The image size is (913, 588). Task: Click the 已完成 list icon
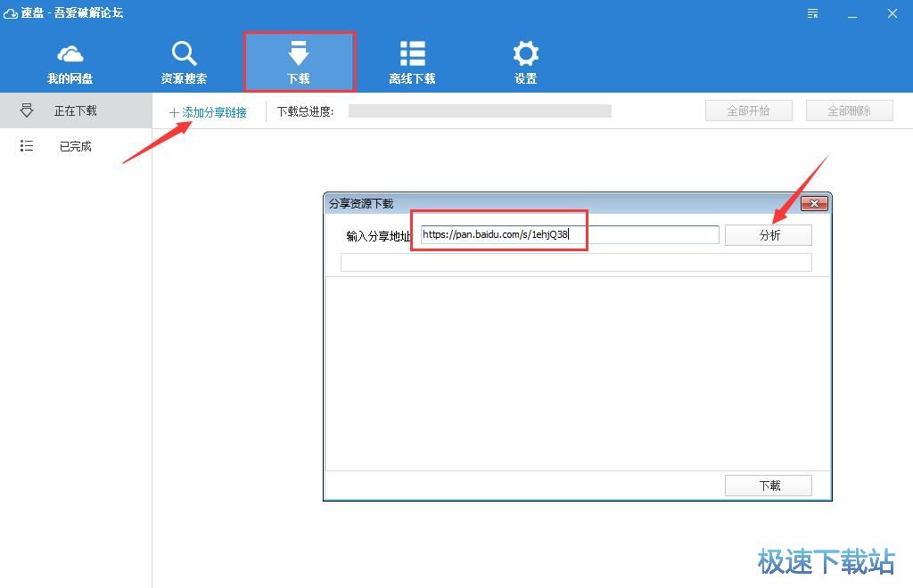click(27, 146)
